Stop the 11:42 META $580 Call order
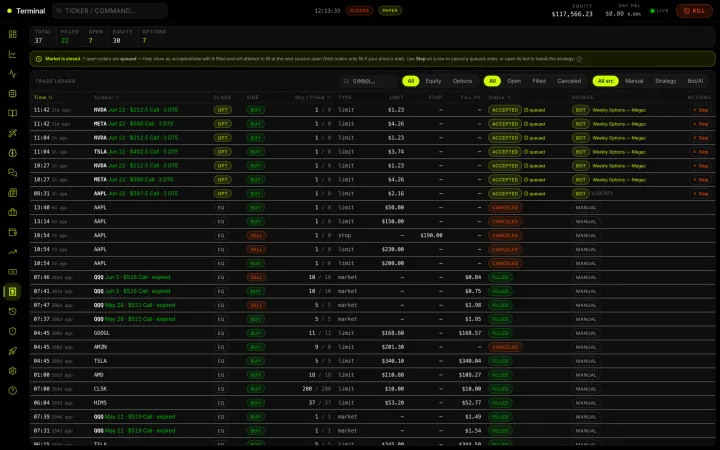This screenshot has width=720, height=450. point(700,124)
